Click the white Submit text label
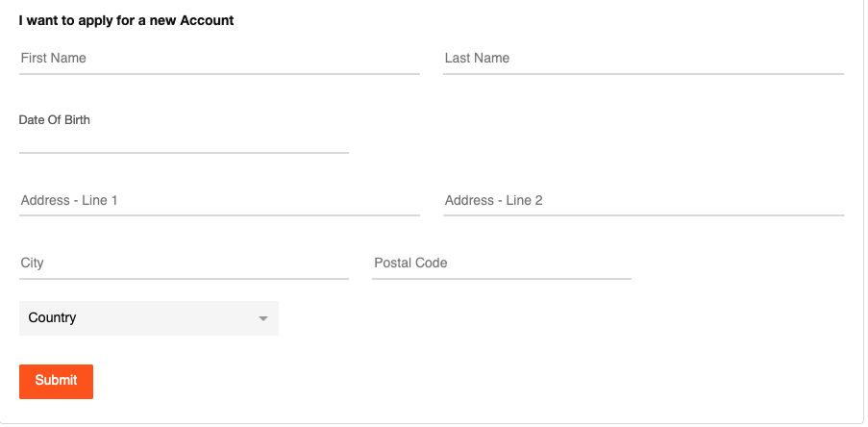868x427 pixels. [56, 381]
